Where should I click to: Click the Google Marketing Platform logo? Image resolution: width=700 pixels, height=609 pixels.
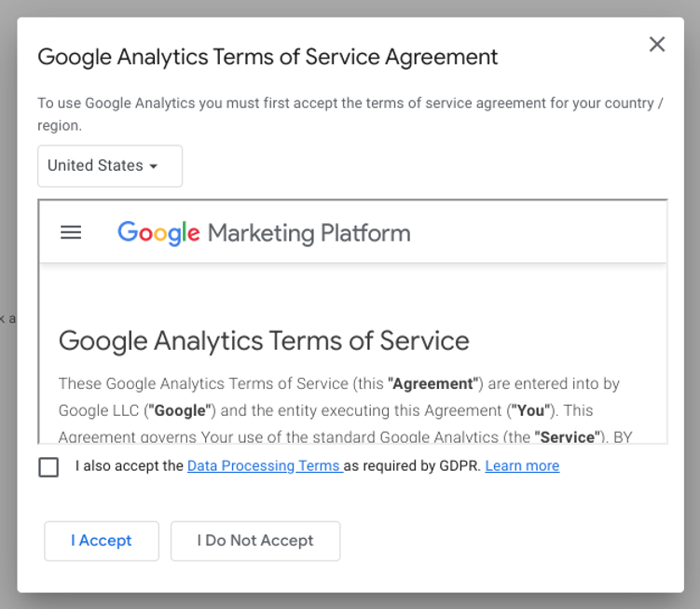(x=264, y=233)
